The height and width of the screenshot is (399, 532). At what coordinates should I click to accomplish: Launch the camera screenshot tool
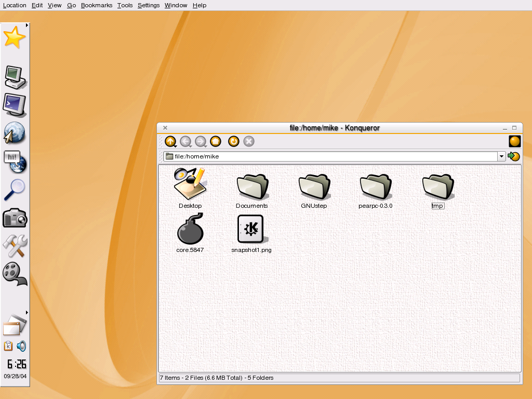click(15, 218)
